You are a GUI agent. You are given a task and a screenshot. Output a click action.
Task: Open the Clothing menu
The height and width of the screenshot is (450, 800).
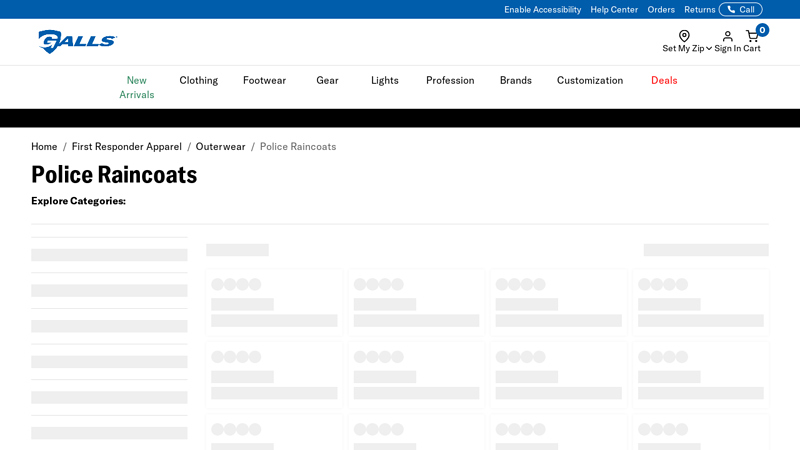(x=198, y=80)
